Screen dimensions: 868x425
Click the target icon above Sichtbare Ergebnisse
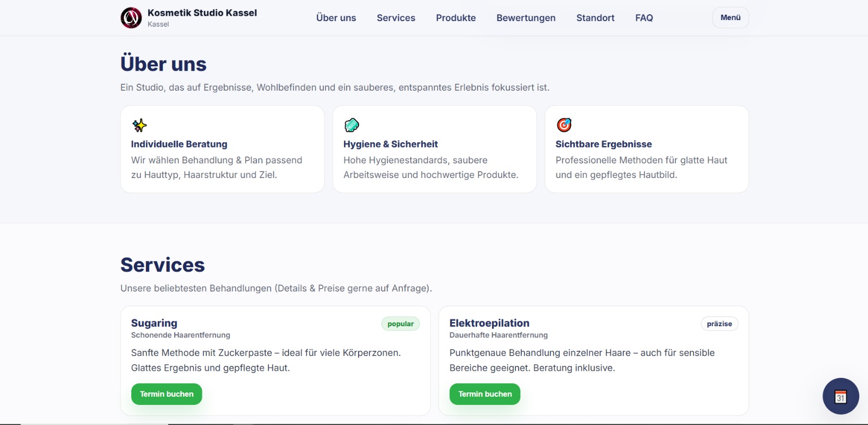pos(564,125)
